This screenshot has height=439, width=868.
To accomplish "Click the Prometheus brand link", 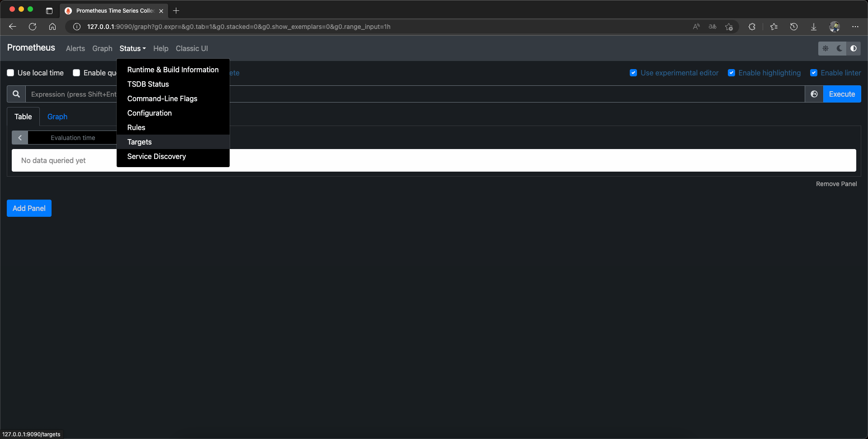I will [31, 47].
